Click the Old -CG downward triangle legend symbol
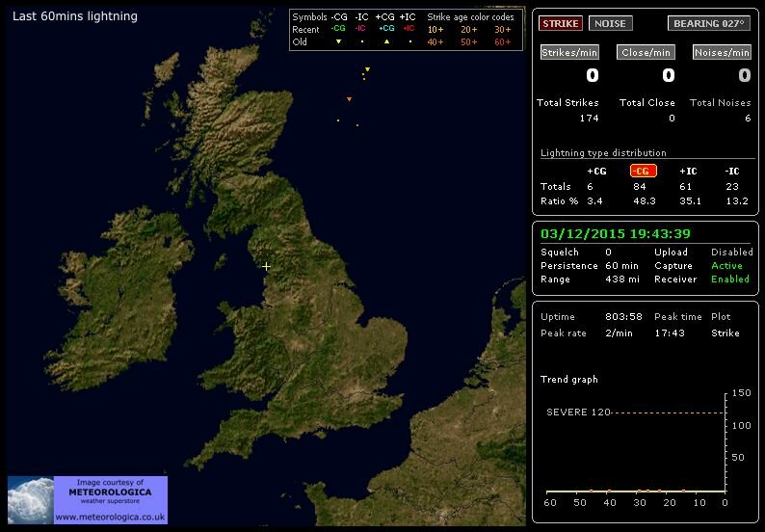This screenshot has width=765, height=532. pyautogui.click(x=338, y=42)
